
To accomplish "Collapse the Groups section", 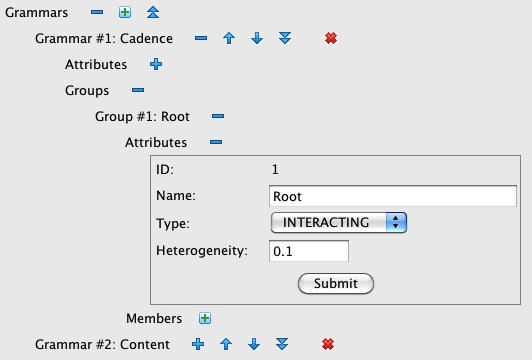I will click(138, 90).
